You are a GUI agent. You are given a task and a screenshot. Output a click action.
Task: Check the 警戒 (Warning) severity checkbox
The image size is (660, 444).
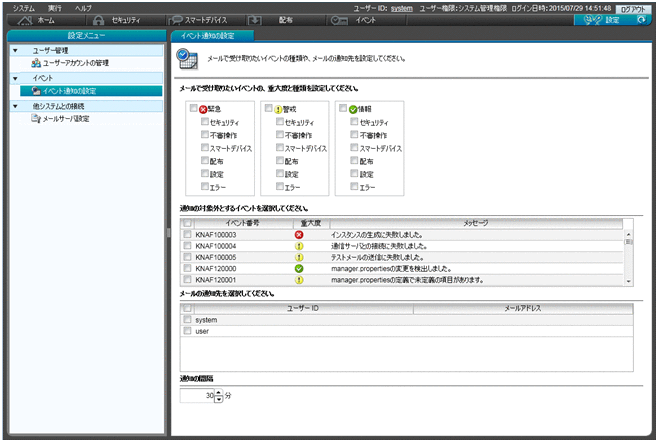click(x=268, y=109)
